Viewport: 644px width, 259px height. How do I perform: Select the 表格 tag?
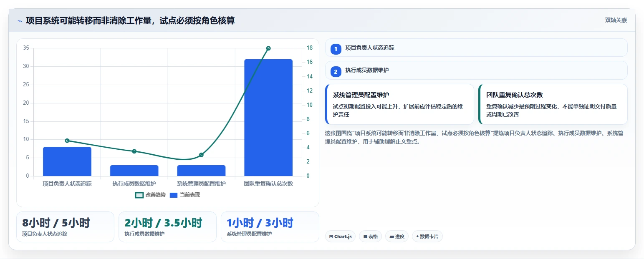coord(370,236)
